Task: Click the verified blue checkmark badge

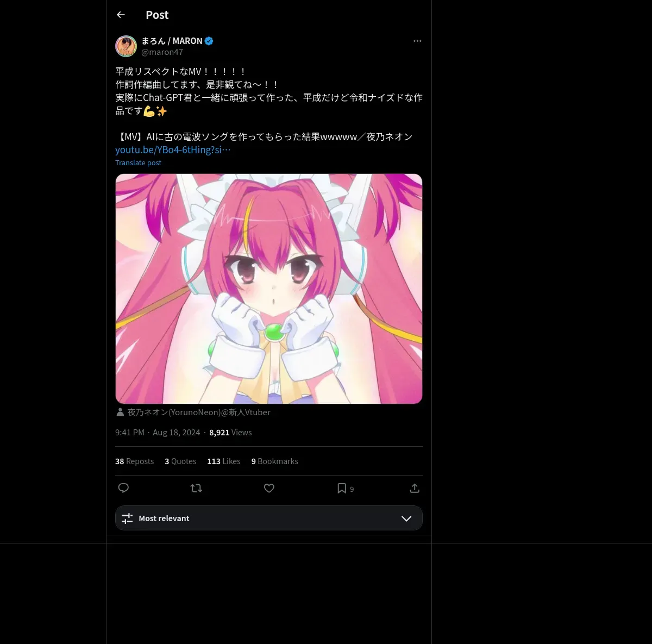Action: [x=209, y=41]
